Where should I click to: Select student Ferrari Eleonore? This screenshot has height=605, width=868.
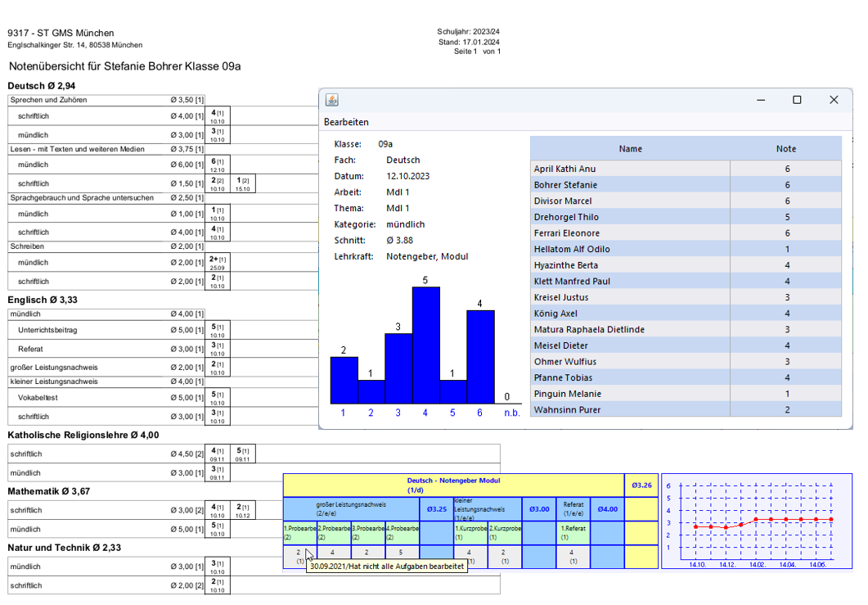coord(686,233)
